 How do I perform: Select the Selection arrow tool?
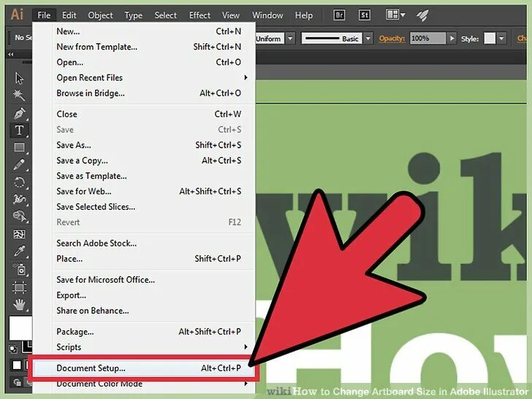coord(19,78)
